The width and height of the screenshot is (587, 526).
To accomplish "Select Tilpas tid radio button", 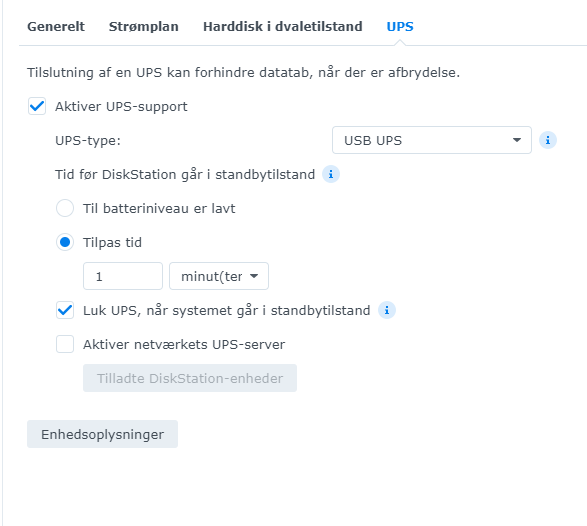I will (65, 242).
